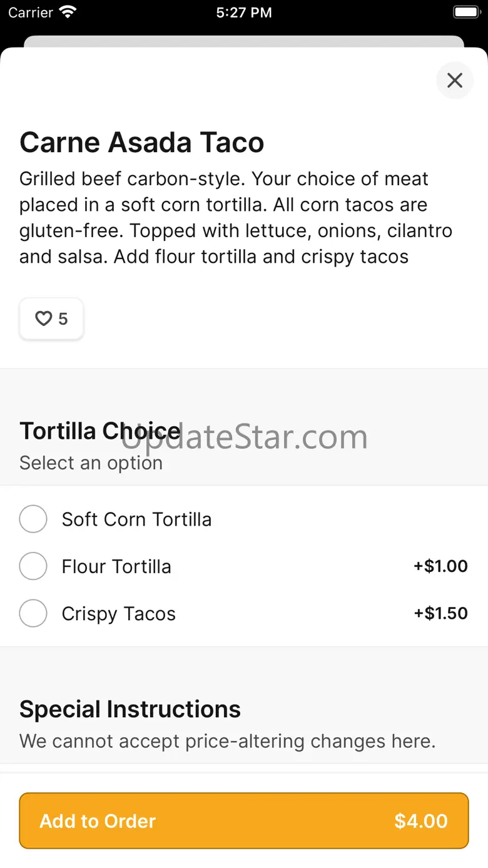Tap the Tortilla Choice section heading
Viewport: 488px width, 868px height.
point(100,431)
